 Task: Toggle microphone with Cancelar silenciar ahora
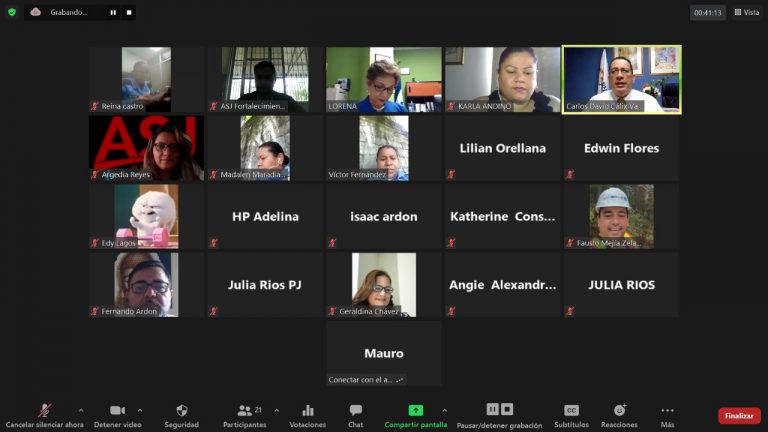(44, 411)
